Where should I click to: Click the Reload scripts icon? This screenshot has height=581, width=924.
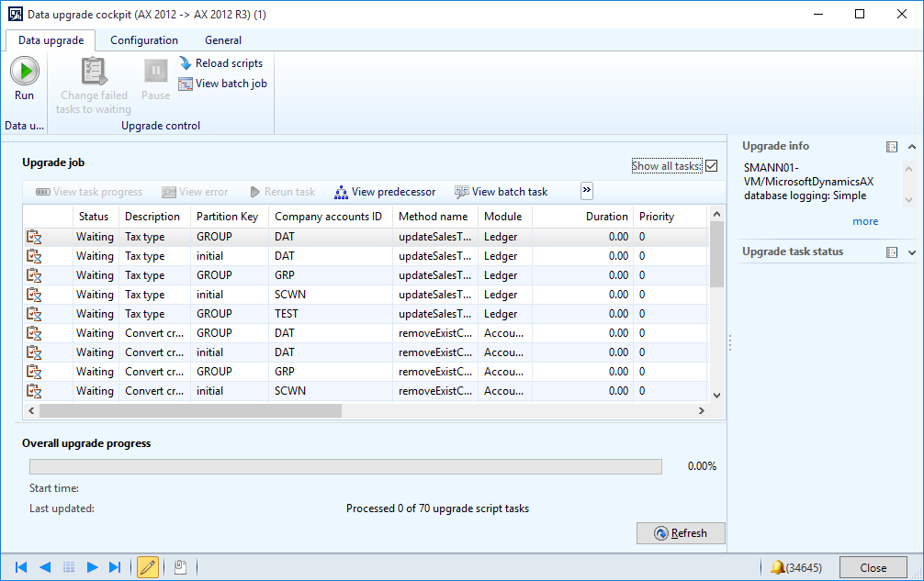pyautogui.click(x=186, y=63)
